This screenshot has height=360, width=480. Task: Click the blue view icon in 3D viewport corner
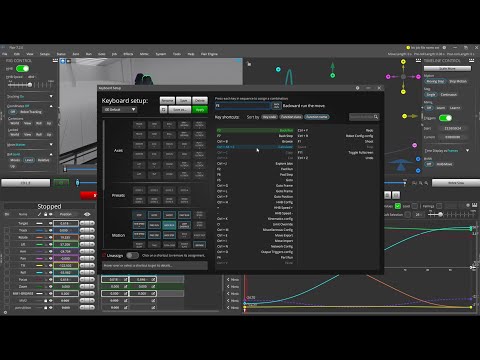click(x=63, y=61)
